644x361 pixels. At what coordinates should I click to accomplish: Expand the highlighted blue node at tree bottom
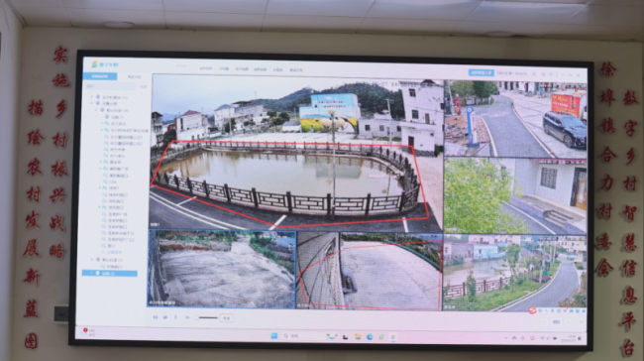tap(92, 273)
